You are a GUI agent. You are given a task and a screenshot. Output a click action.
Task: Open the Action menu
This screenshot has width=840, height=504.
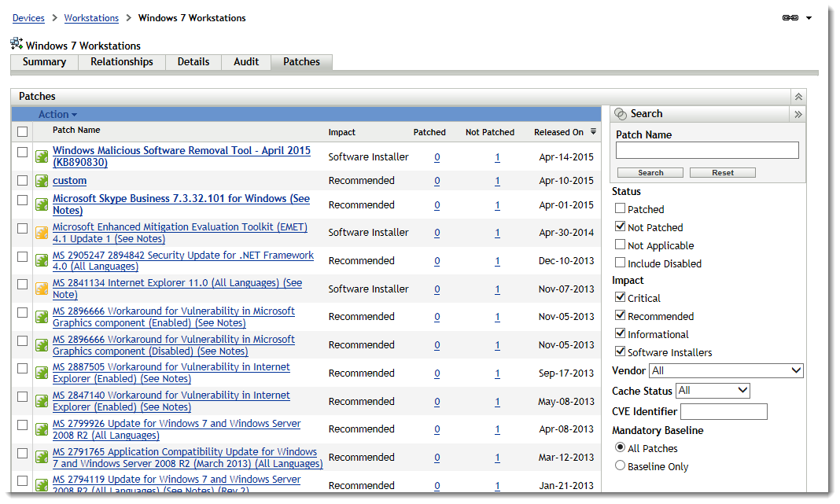(57, 114)
